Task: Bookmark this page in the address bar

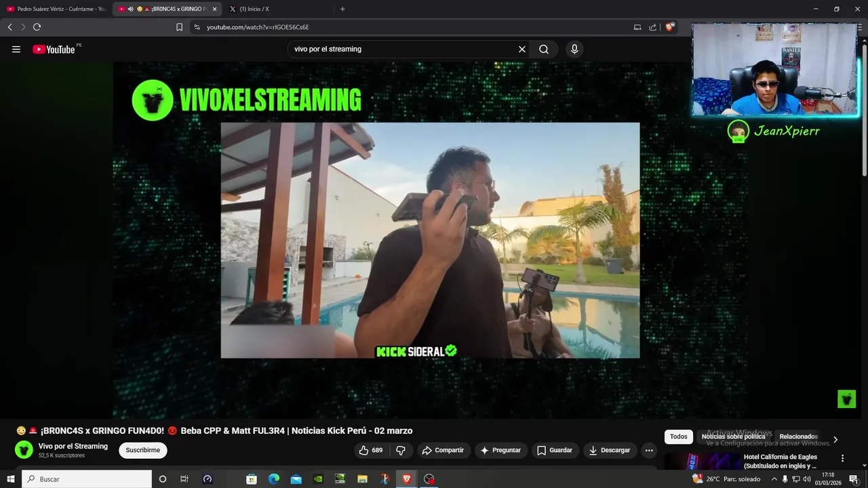Action: (x=179, y=27)
